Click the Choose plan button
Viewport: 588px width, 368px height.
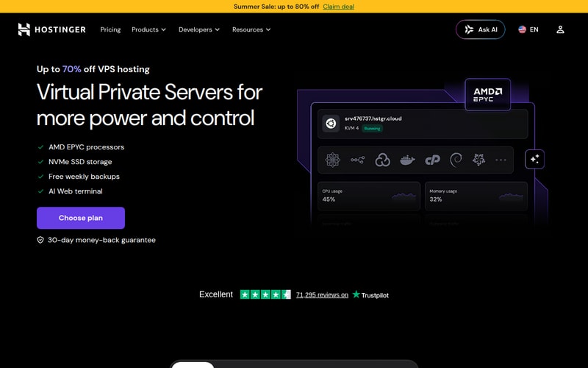click(81, 218)
